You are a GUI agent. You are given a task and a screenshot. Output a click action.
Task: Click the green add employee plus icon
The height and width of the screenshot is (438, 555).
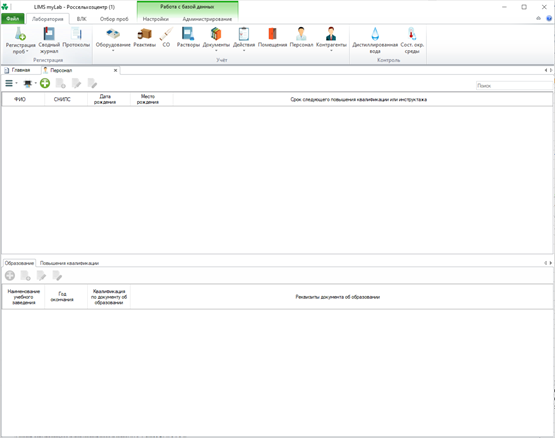45,84
